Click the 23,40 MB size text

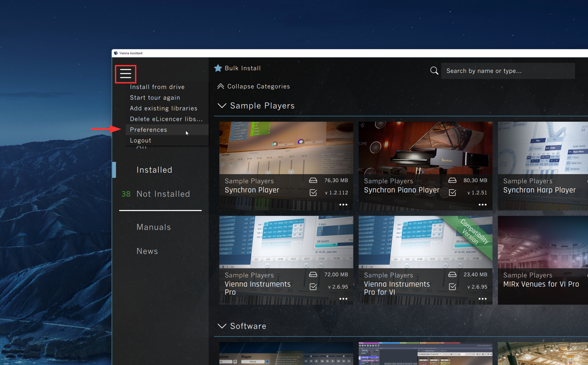coord(475,274)
